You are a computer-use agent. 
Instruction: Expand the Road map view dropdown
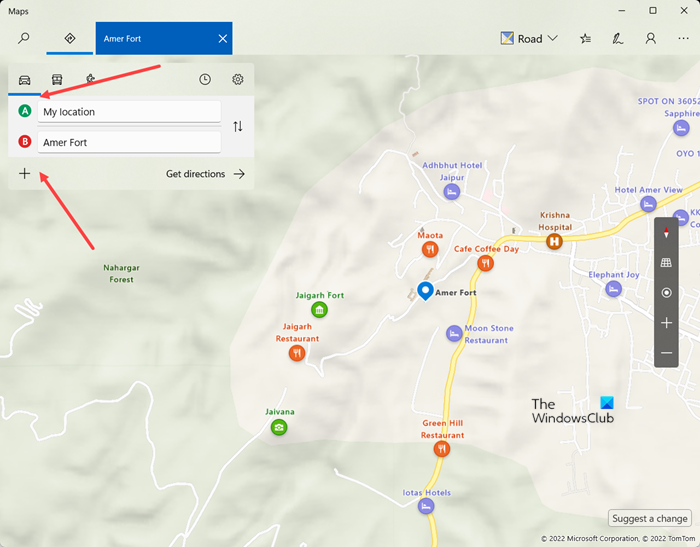pyautogui.click(x=529, y=39)
